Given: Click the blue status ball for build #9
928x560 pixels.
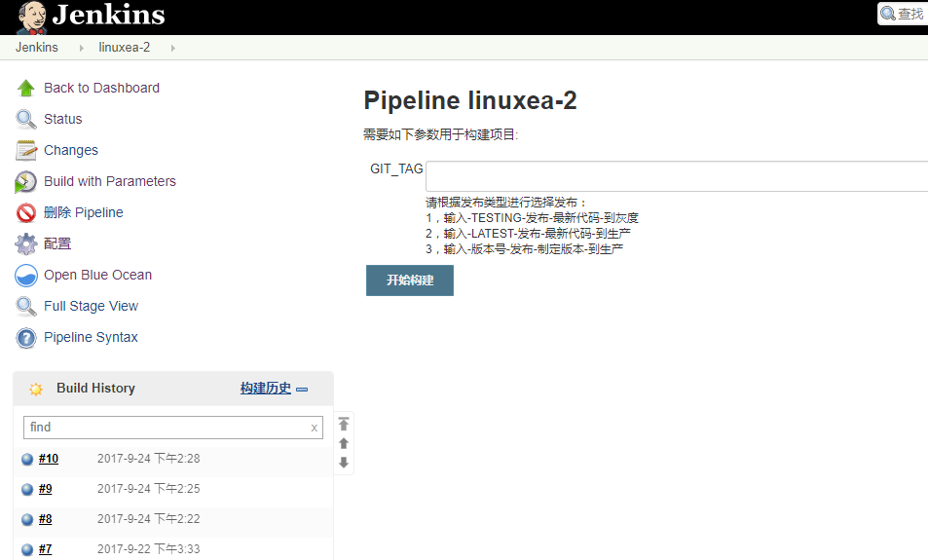Looking at the screenshot, I should [27, 489].
